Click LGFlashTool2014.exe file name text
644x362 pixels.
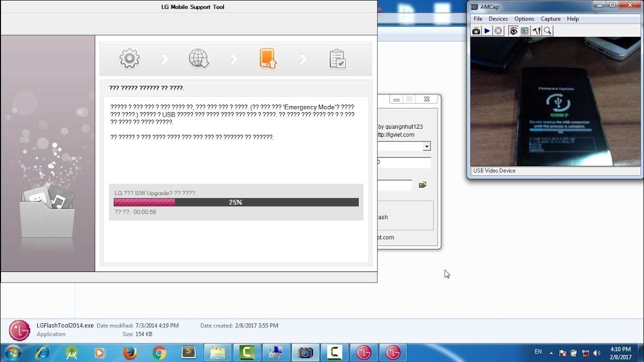click(x=65, y=325)
